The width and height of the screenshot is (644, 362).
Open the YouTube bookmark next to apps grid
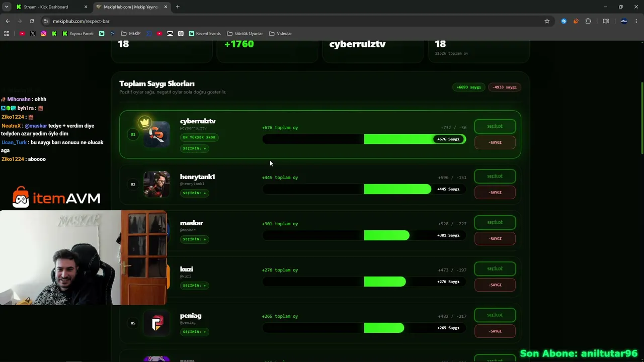pos(22,34)
